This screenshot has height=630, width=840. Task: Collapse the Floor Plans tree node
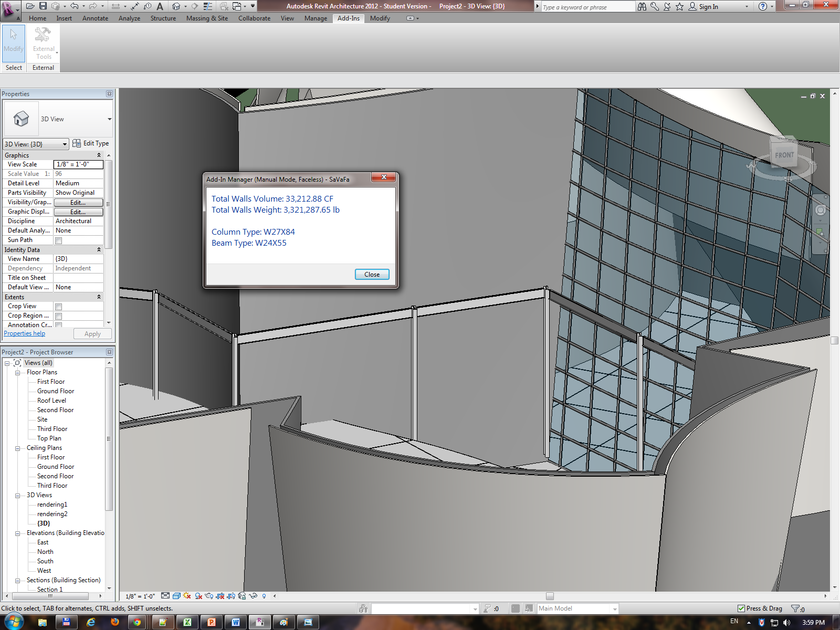[17, 373]
